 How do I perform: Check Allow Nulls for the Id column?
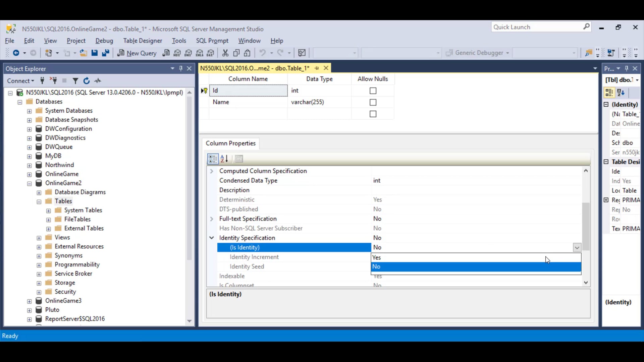tap(373, 90)
